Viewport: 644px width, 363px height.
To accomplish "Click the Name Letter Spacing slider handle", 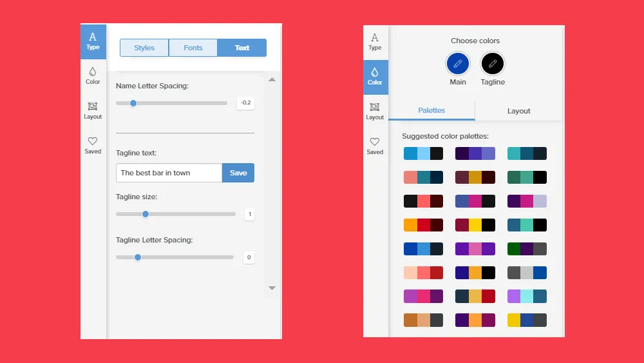I will coord(133,103).
